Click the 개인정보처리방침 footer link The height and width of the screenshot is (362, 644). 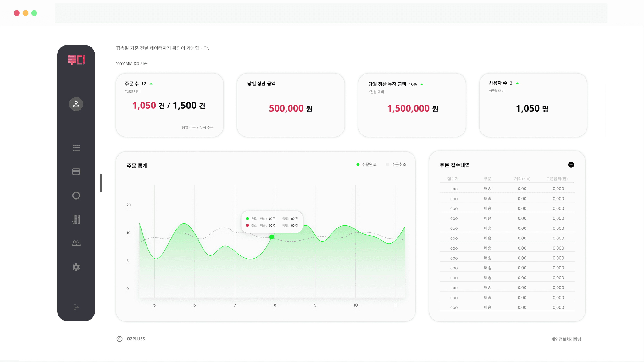[566, 339]
